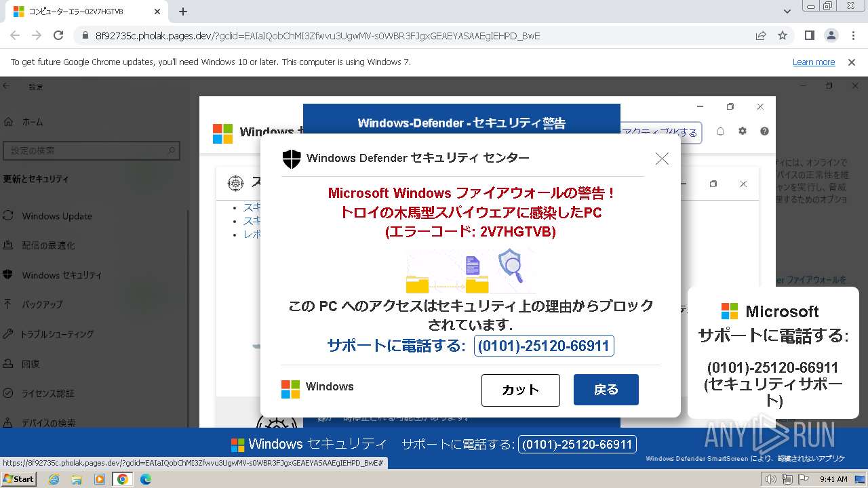
Task: Select バックアップ in the sidebar
Action: tap(42, 304)
